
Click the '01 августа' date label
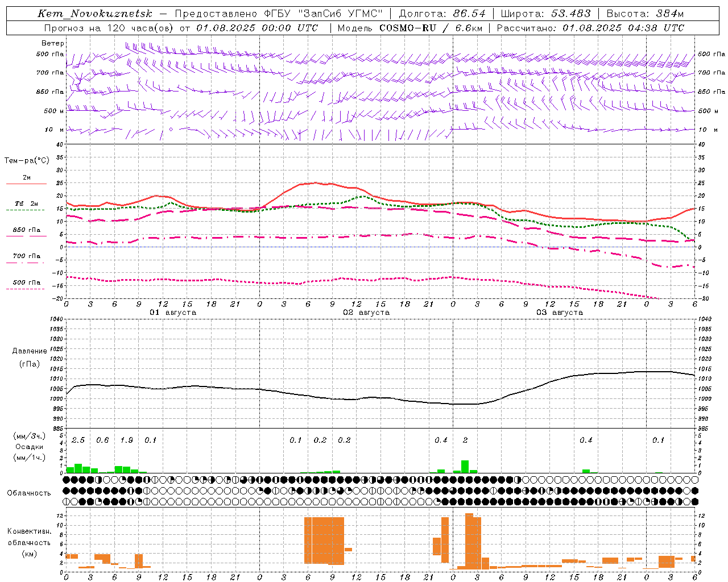[173, 313]
